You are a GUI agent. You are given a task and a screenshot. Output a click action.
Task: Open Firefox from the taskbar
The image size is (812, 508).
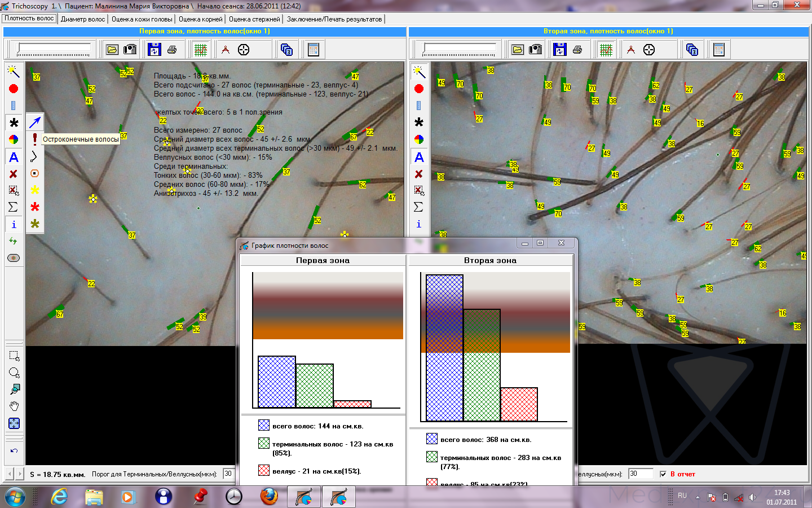[x=269, y=497]
